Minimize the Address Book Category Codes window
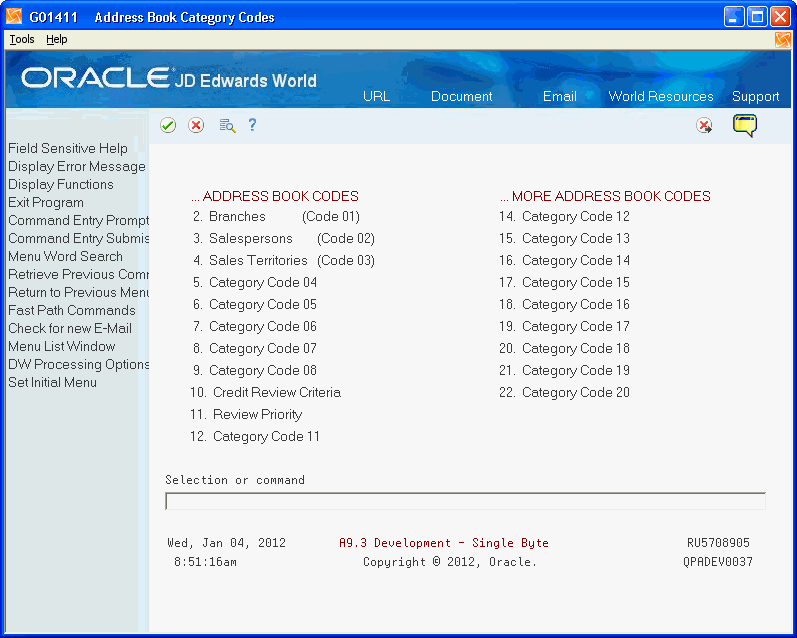This screenshot has height=638, width=797. point(733,17)
